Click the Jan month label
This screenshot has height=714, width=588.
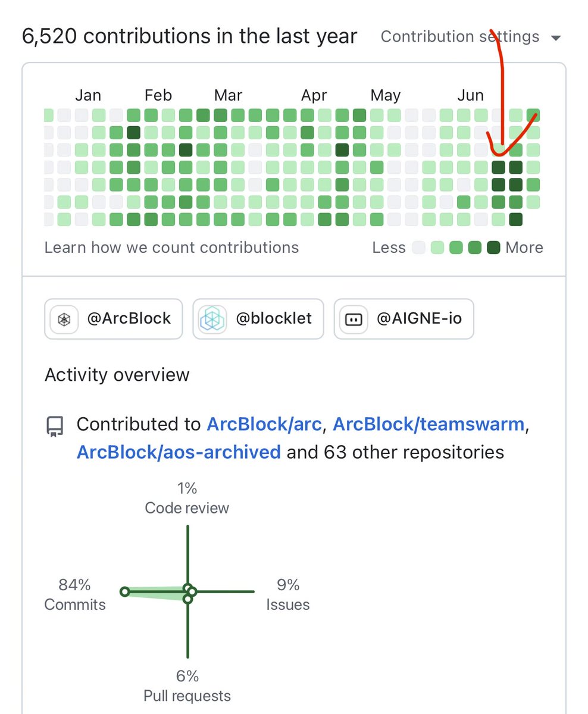[88, 95]
